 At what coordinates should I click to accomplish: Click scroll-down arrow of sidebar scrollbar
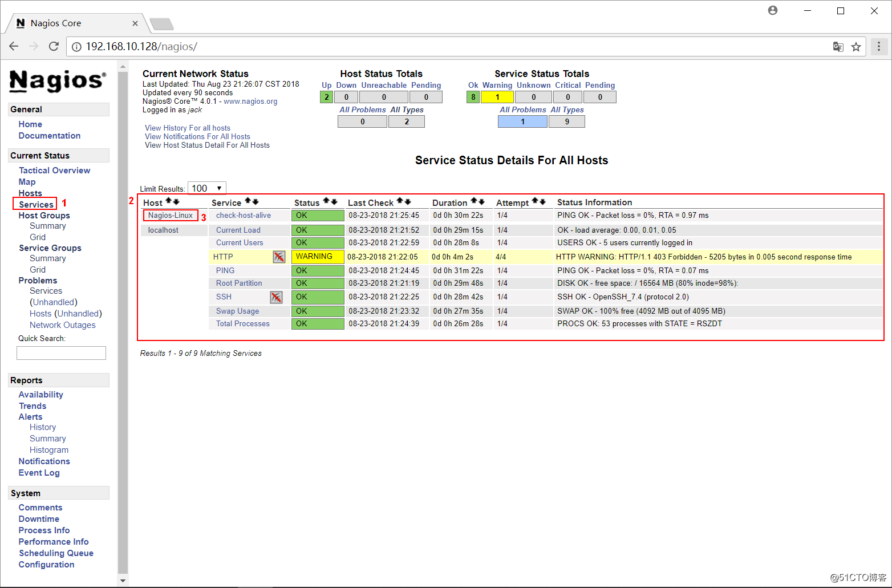click(x=123, y=581)
